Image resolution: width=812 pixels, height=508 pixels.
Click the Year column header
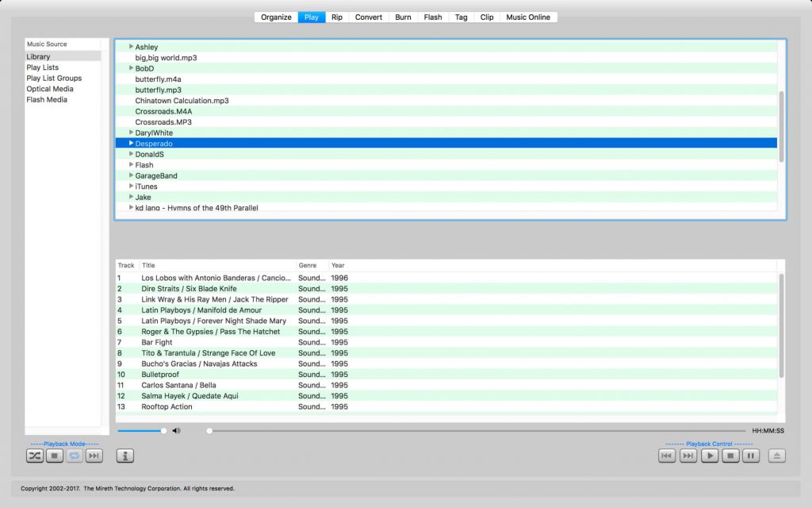point(338,265)
